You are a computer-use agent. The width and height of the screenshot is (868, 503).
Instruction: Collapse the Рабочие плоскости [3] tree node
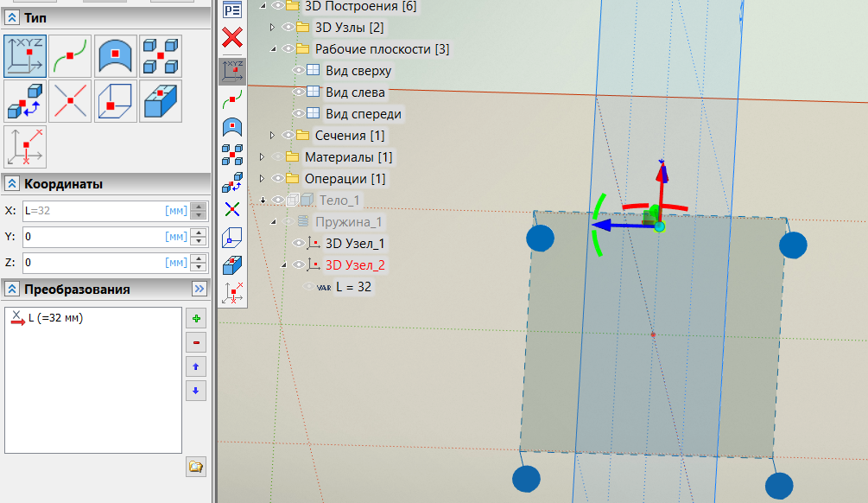click(x=273, y=49)
